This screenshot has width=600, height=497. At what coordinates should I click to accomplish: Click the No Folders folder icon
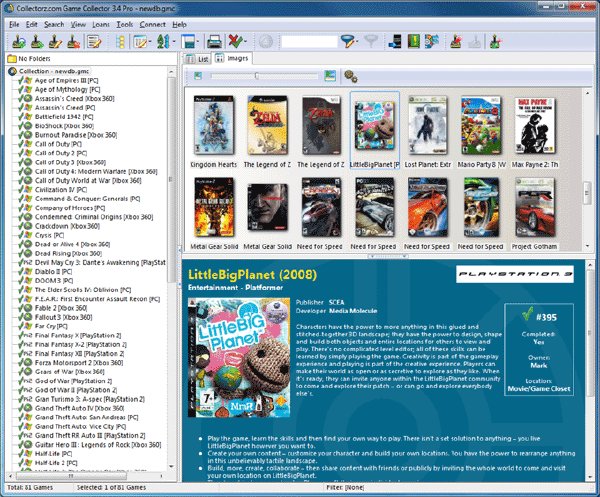(12, 59)
